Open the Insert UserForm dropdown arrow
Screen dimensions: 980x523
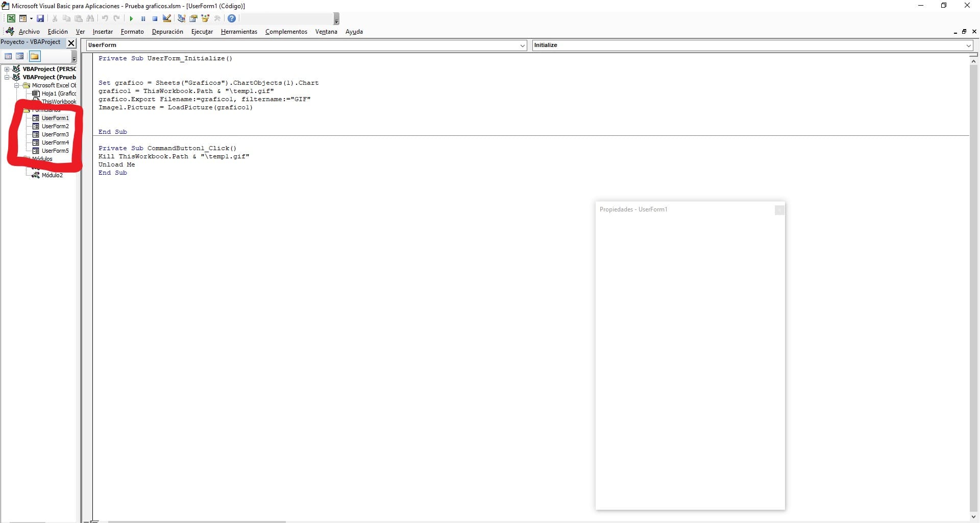pyautogui.click(x=31, y=18)
